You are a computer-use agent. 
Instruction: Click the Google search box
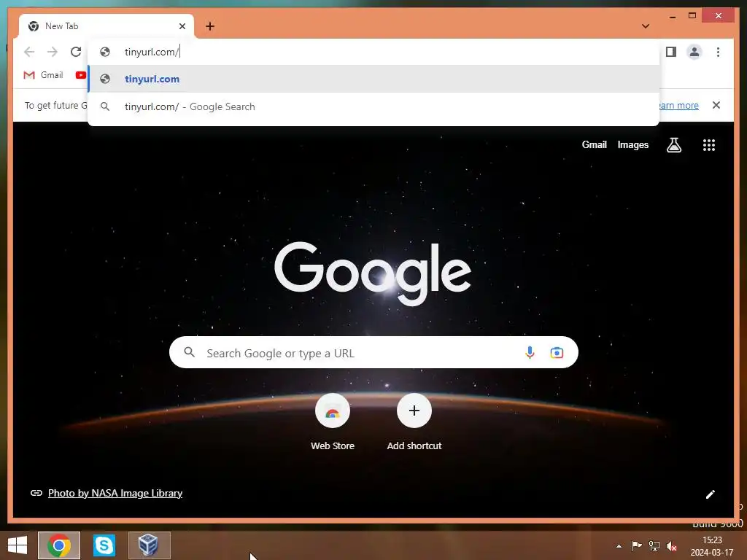[373, 352]
